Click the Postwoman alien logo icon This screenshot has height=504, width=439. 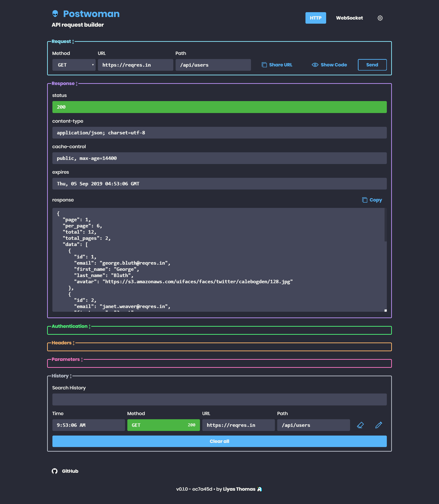(55, 14)
